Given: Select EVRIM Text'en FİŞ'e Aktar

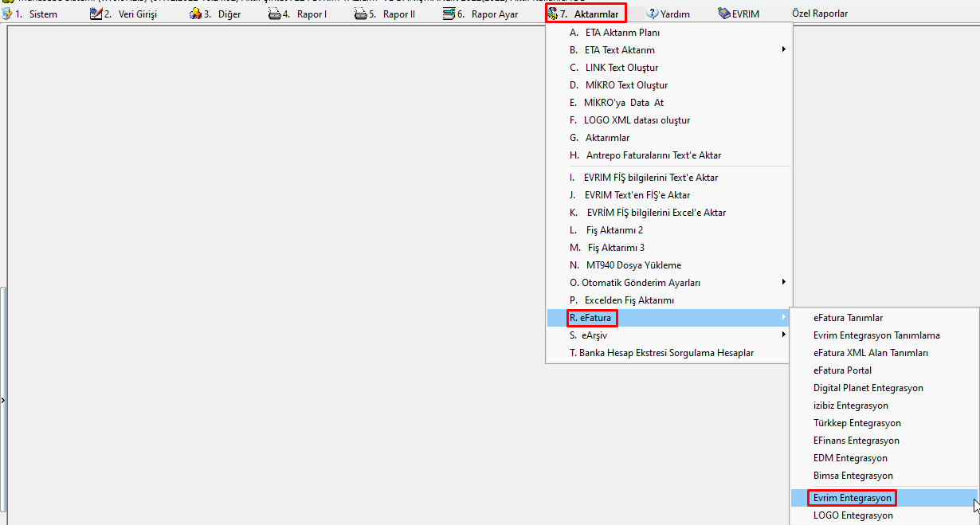Looking at the screenshot, I should coord(668,195).
